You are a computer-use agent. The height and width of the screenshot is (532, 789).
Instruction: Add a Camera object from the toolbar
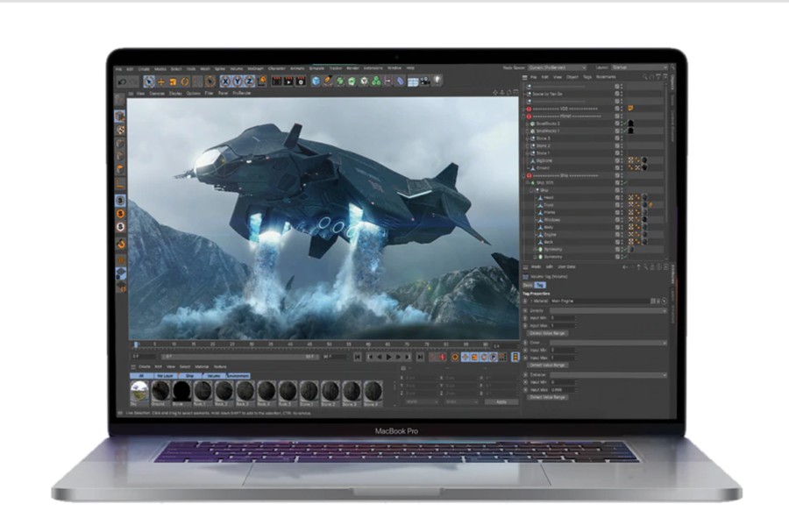pyautogui.click(x=425, y=81)
